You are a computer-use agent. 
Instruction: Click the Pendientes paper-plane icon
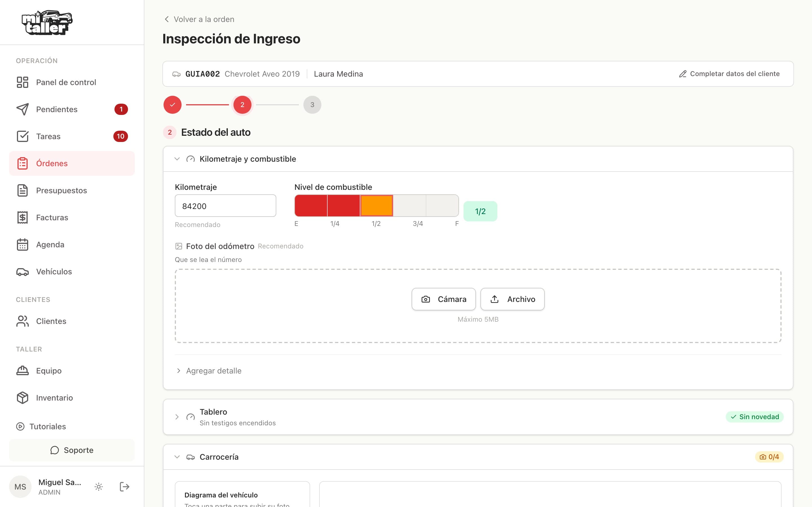point(23,109)
